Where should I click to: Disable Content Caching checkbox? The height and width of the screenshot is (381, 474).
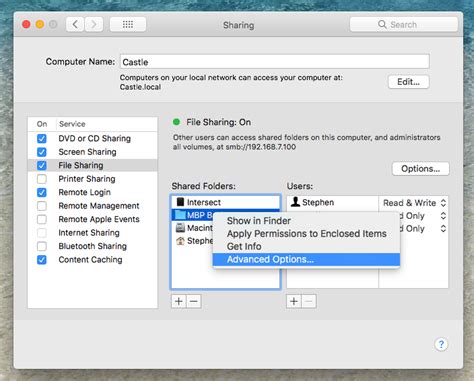42,260
